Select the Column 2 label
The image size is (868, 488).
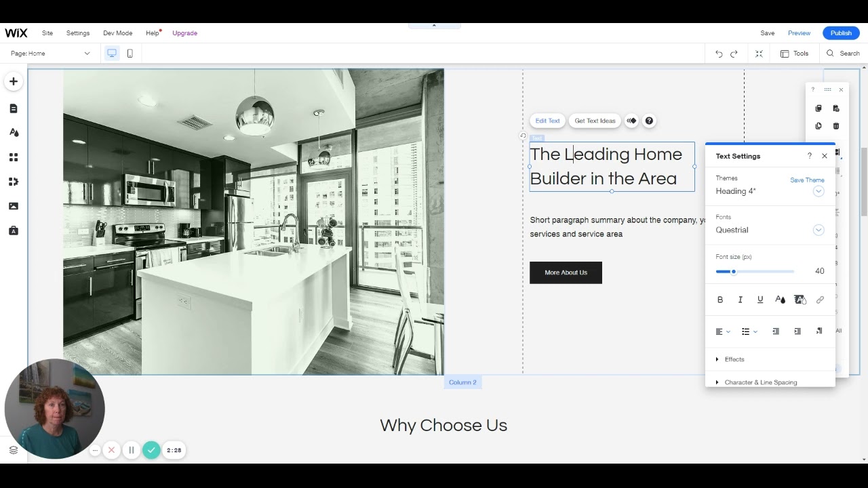[x=462, y=382]
